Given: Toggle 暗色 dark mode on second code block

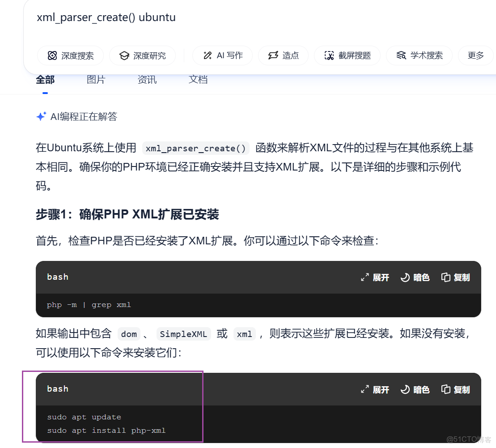Looking at the screenshot, I should tap(415, 389).
